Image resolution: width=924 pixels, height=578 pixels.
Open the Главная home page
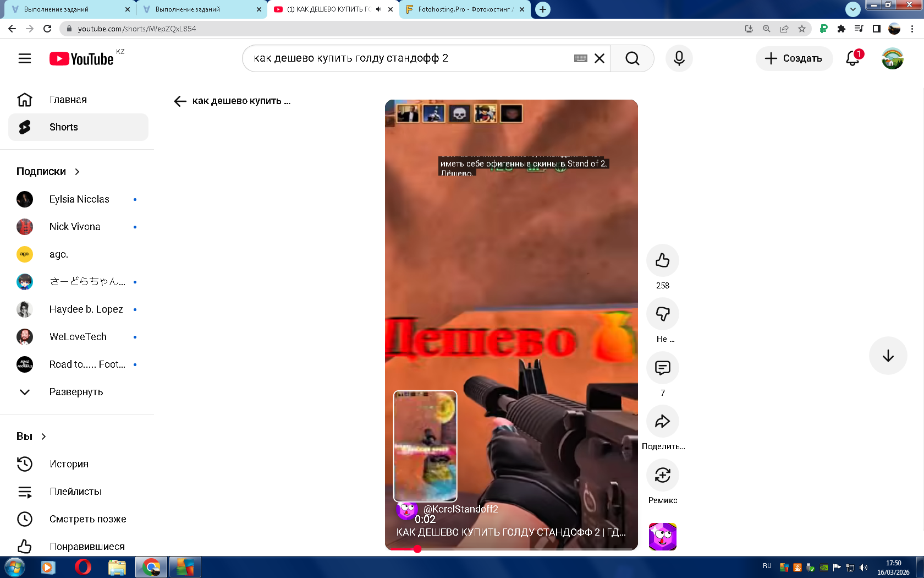78,100
